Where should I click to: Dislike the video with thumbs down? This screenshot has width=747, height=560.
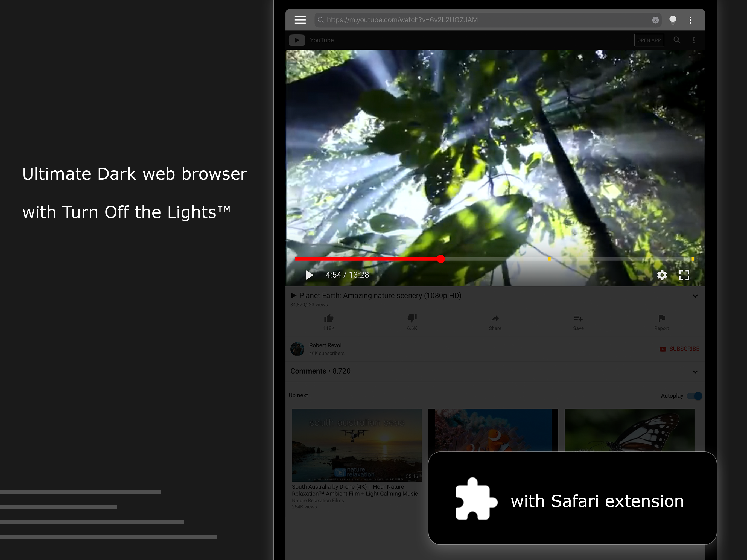(x=412, y=318)
